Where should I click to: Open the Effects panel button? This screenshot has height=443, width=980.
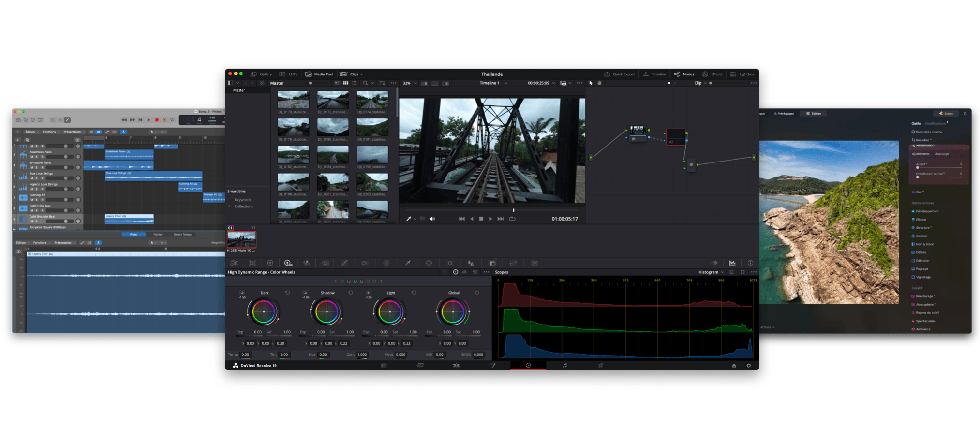click(x=713, y=74)
